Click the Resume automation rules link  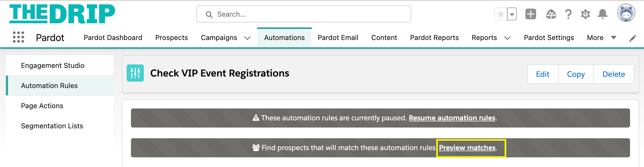pos(452,118)
